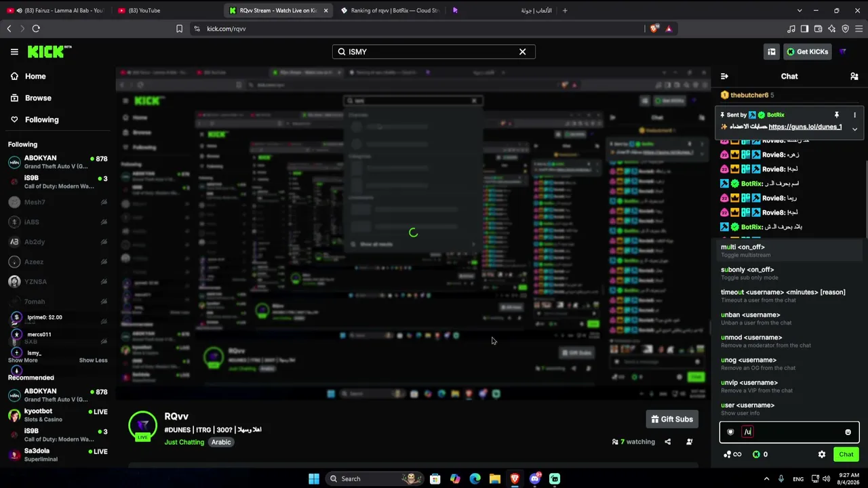Click the Kick logo
The height and width of the screenshot is (488, 868).
[x=50, y=52]
